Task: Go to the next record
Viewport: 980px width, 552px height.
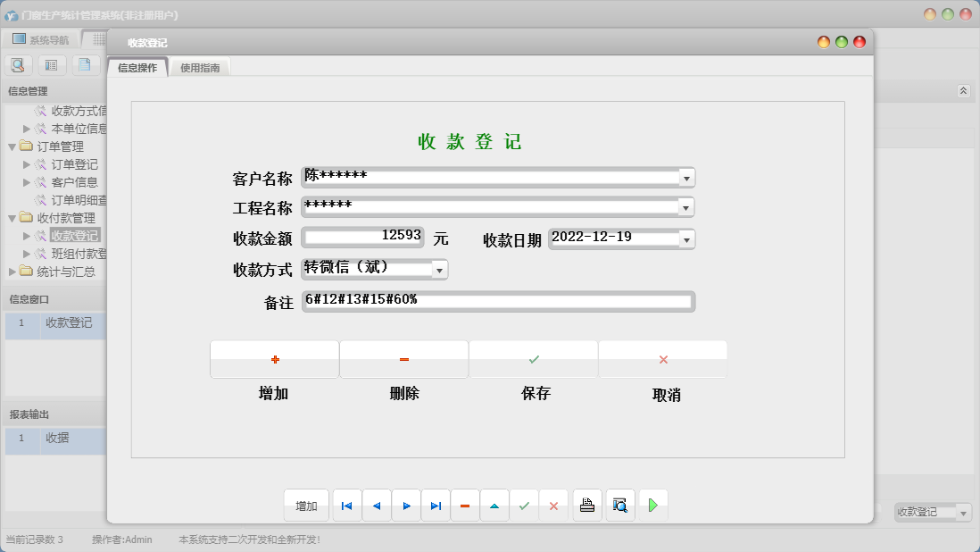Action: tap(406, 506)
